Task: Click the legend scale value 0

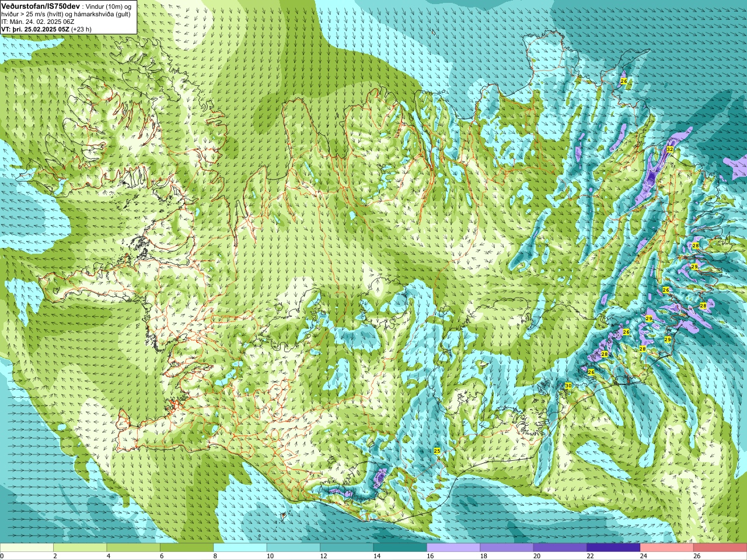Action: pos(2,556)
